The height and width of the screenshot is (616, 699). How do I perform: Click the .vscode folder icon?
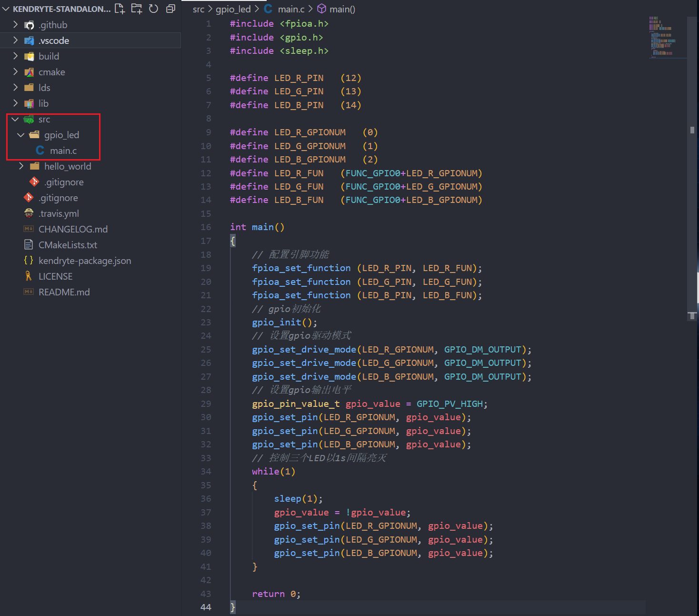point(29,40)
